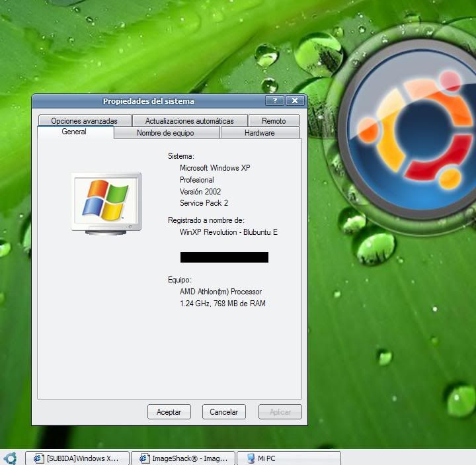Switch to ImageShack® - Imag... taskbar window
The width and height of the screenshot is (476, 465).
point(183,458)
